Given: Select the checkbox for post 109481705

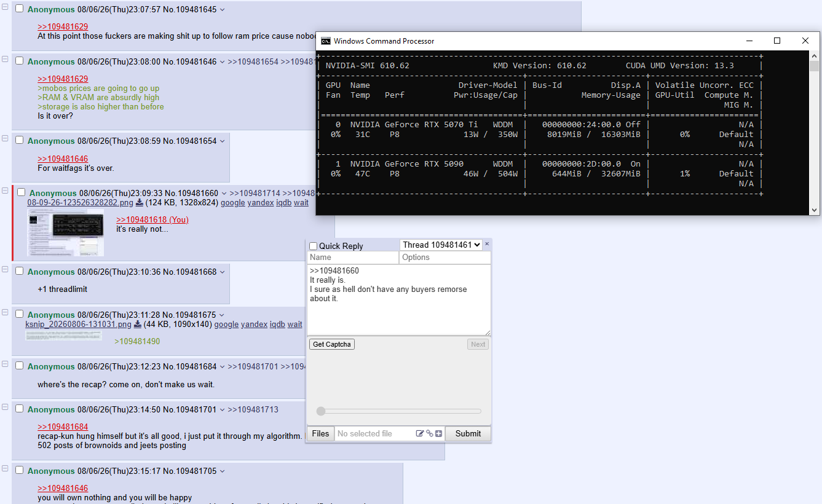Looking at the screenshot, I should coord(20,470).
